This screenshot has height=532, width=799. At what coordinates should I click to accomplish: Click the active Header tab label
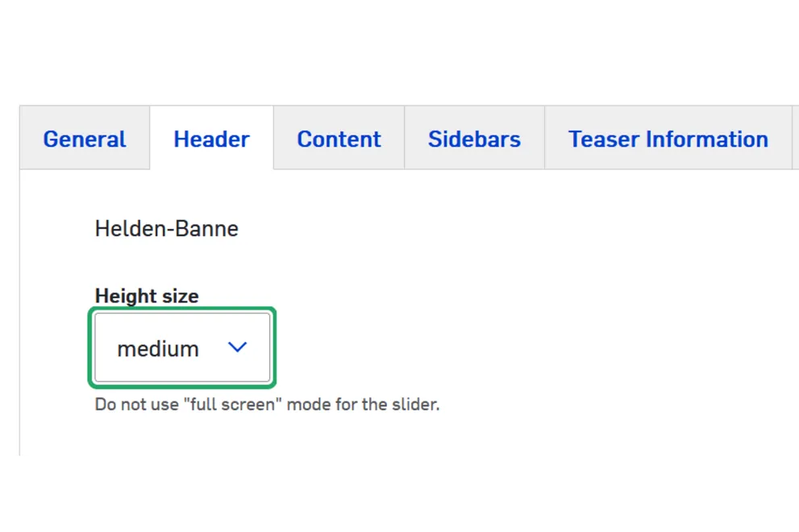(211, 139)
